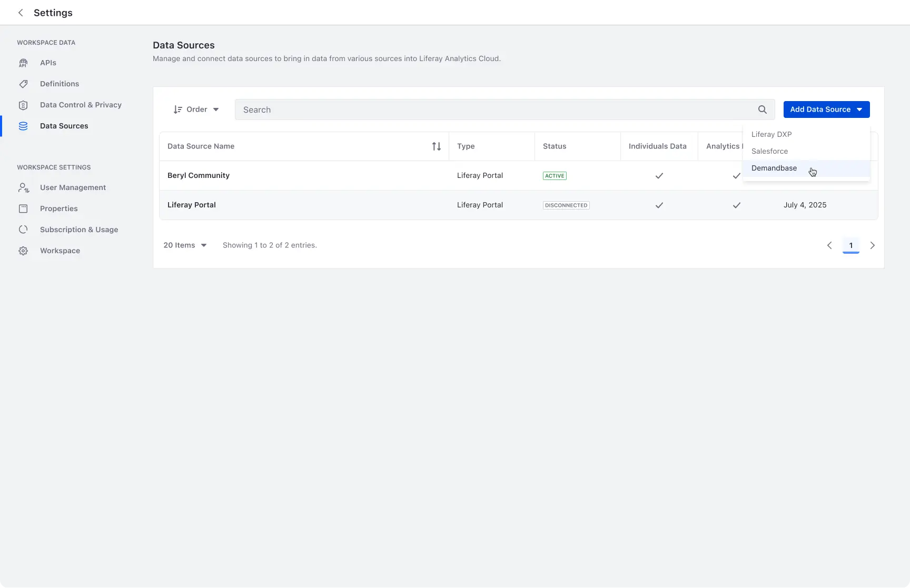Open the Order dropdown
This screenshot has width=910, height=588.
tap(196, 109)
